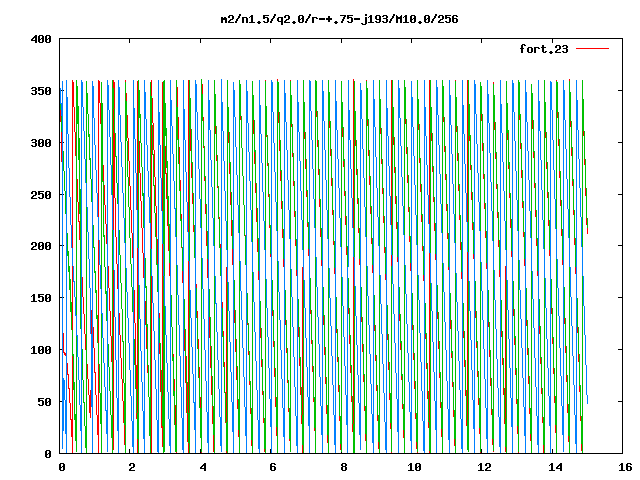Click the x-axis label 10
This screenshot has height=480, width=640.
pyautogui.click(x=414, y=467)
